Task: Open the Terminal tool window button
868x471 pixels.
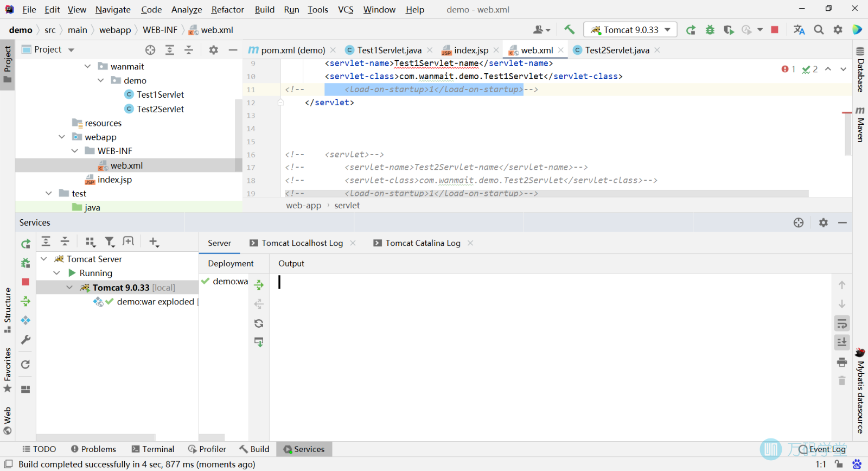Action: 153,449
